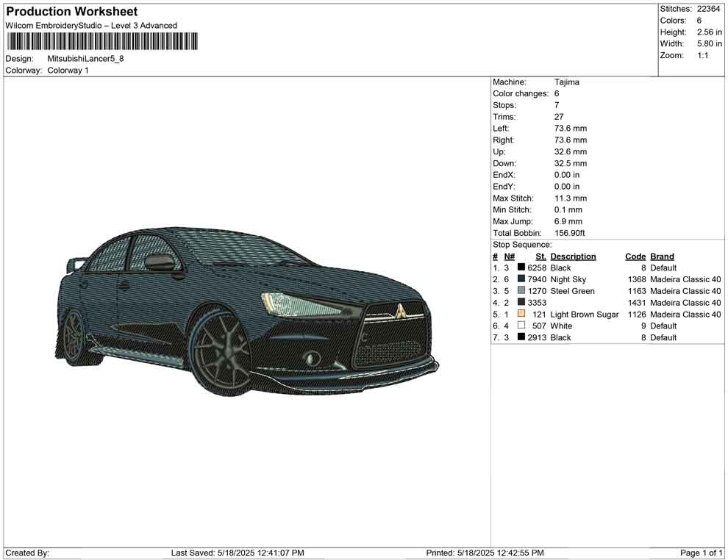Screen dimensions: 728x560
Task: Click the St. column header
Action: click(x=540, y=256)
